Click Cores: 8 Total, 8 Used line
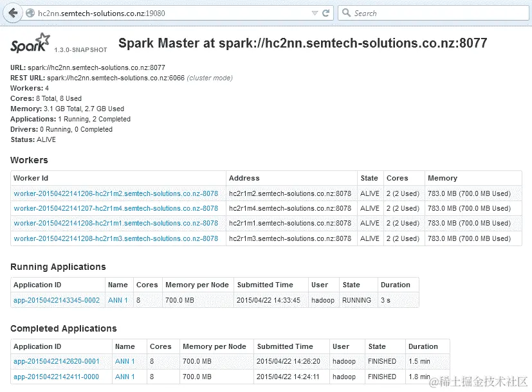 [x=46, y=98]
